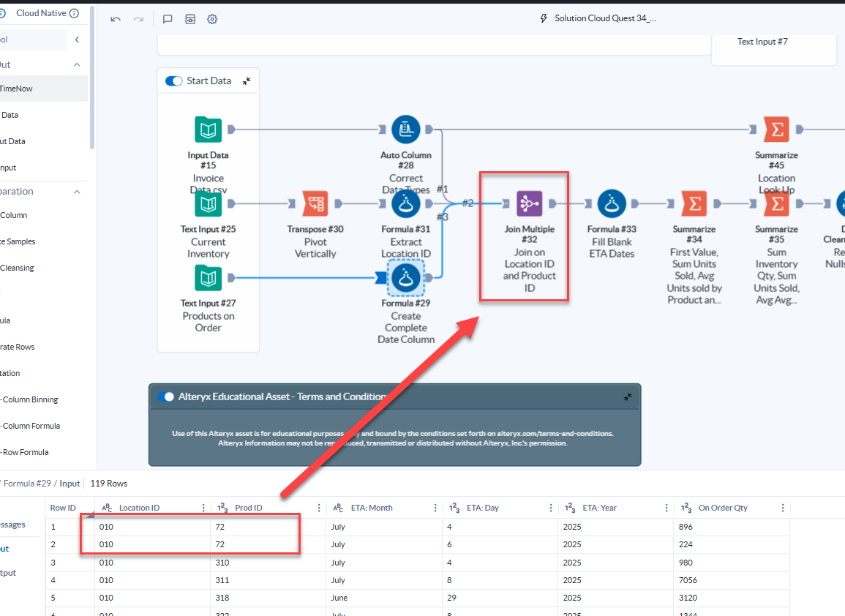Select the Input Data #15 Invoice Data tool

click(x=208, y=129)
